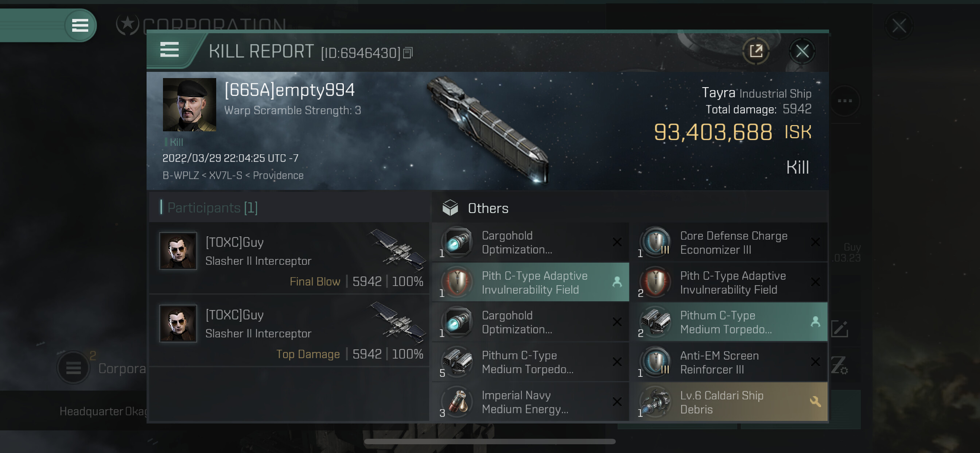The width and height of the screenshot is (980, 453).
Task: Select the Anti-EM Screen Reinforcer III item
Action: [728, 362]
